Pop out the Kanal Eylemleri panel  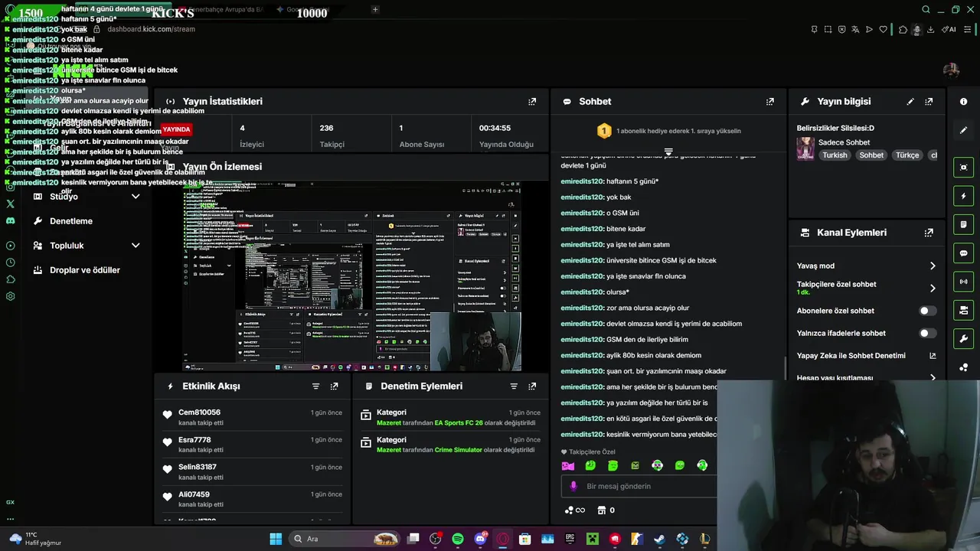(929, 233)
